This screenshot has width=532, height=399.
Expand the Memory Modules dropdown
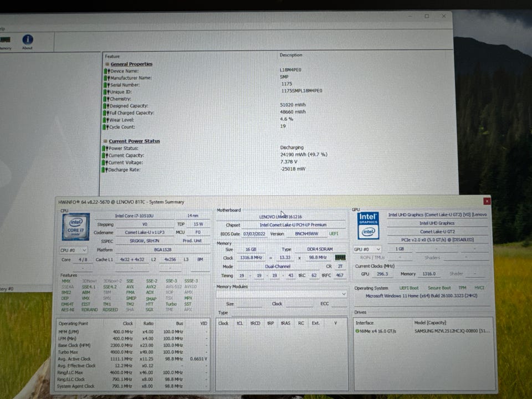(x=344, y=294)
